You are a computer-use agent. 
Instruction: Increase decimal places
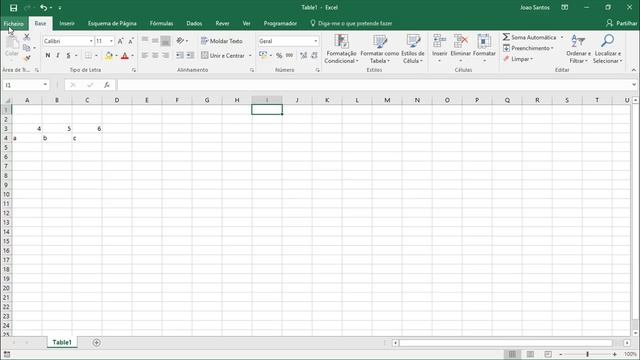point(303,56)
